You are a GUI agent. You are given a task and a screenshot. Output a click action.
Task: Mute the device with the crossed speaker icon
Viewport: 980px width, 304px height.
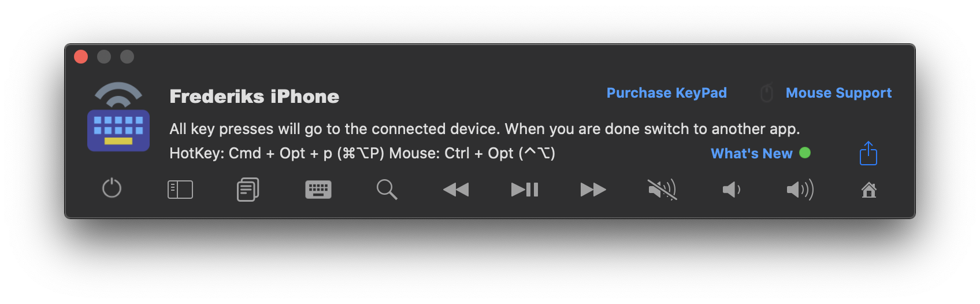[x=662, y=190]
